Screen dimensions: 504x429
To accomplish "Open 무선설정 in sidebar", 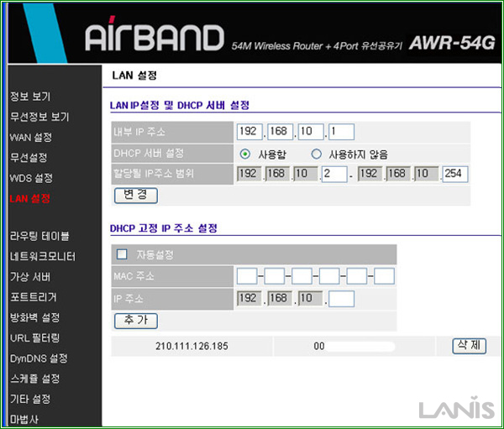I will point(29,158).
